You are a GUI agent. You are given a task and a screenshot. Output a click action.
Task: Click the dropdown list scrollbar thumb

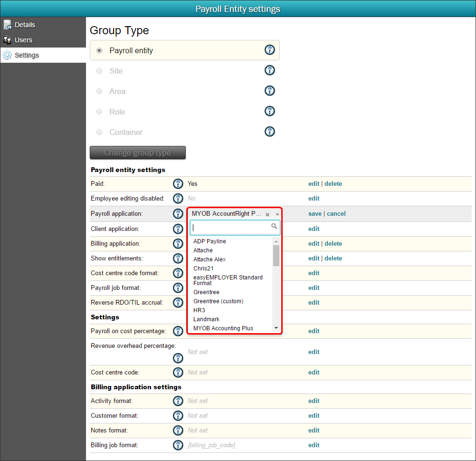(x=276, y=255)
